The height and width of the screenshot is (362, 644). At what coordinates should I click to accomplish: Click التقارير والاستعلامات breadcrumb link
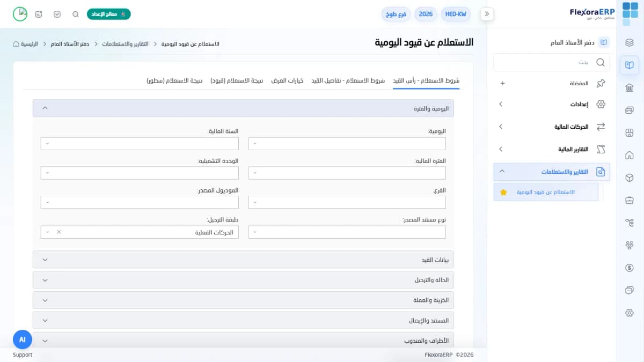click(x=125, y=44)
